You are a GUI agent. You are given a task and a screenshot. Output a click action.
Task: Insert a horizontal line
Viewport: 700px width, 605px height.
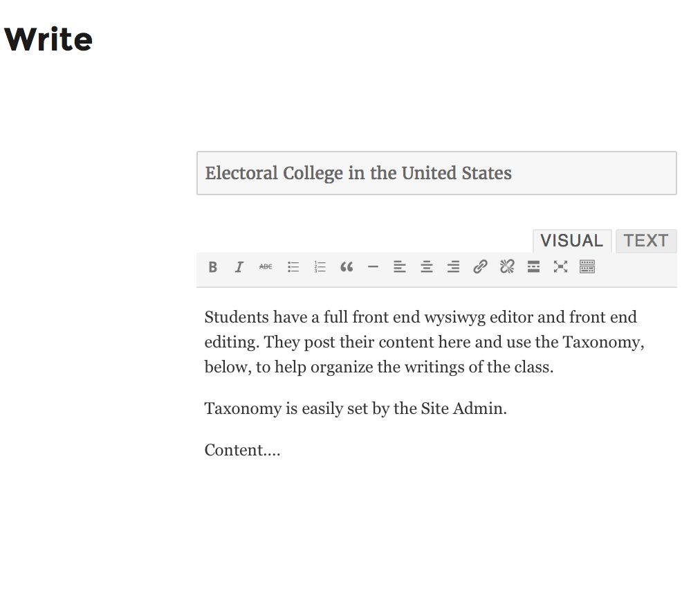tap(373, 267)
